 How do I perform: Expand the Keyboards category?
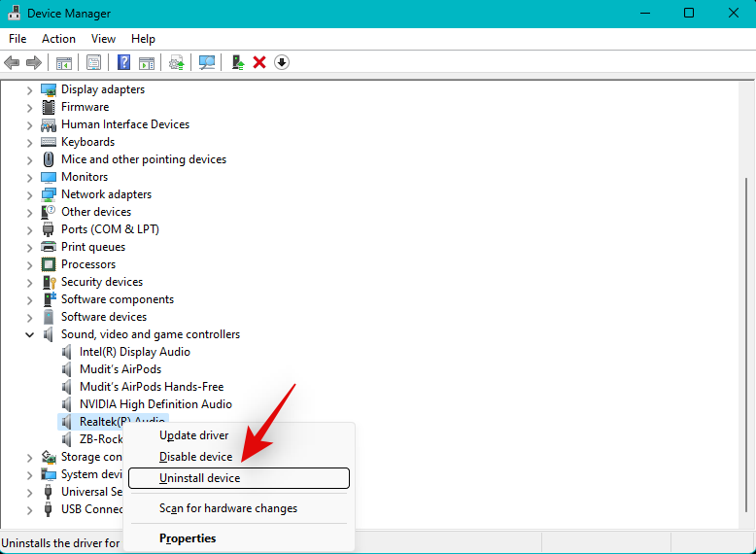click(x=29, y=142)
